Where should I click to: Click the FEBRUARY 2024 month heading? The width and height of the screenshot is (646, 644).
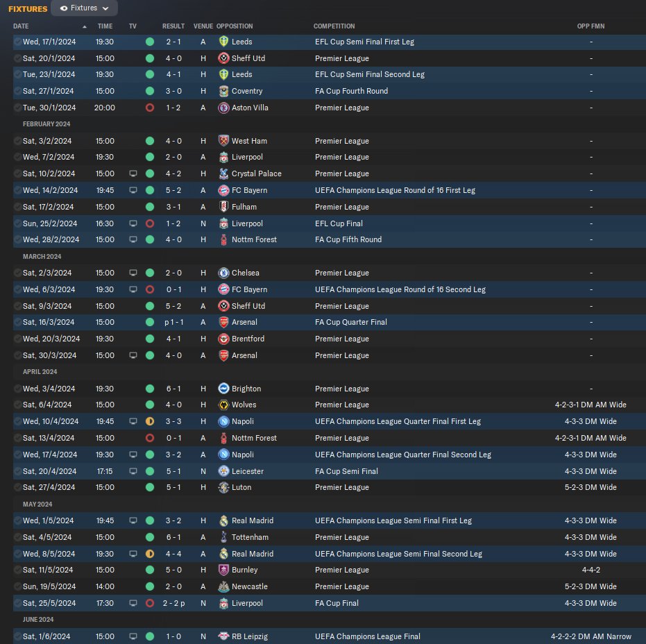[46, 124]
